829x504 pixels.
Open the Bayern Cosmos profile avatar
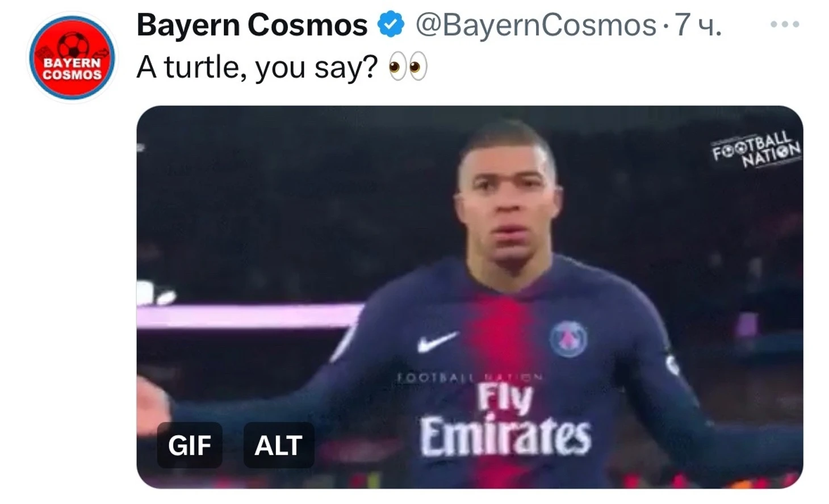72,57
